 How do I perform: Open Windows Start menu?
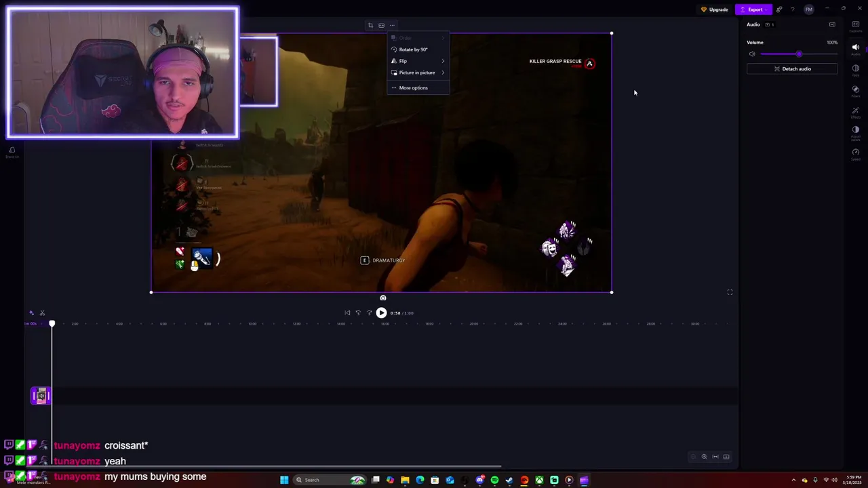(x=284, y=480)
